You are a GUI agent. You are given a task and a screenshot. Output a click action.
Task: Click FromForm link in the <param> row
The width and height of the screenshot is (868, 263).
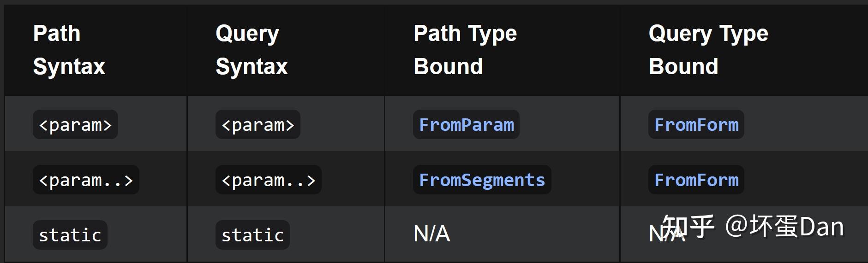point(696,125)
